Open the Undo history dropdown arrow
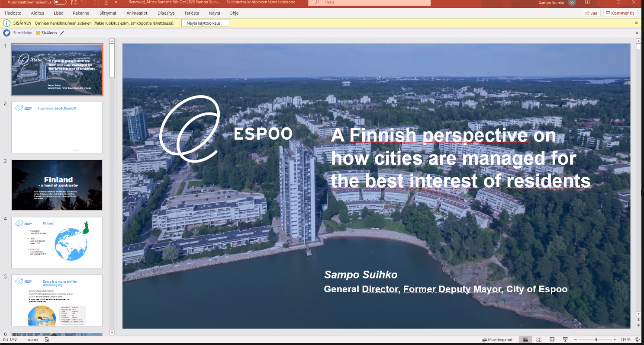644x345 pixels. coord(89,2)
